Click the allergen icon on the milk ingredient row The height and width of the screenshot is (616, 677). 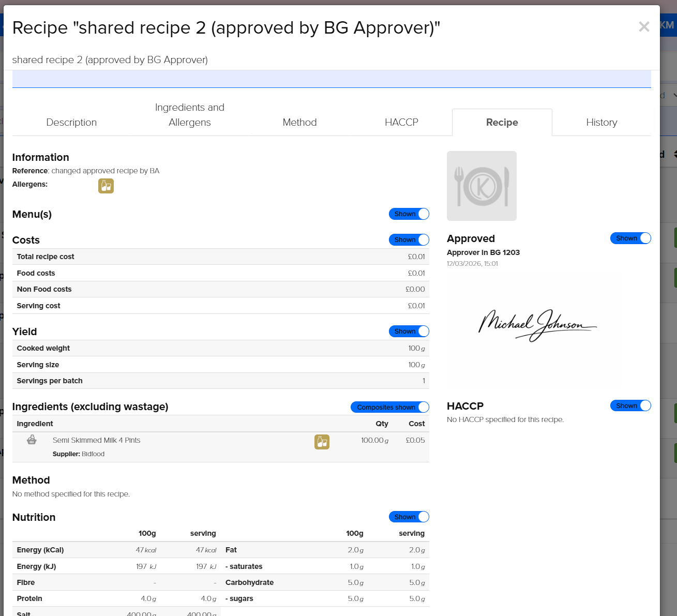322,442
